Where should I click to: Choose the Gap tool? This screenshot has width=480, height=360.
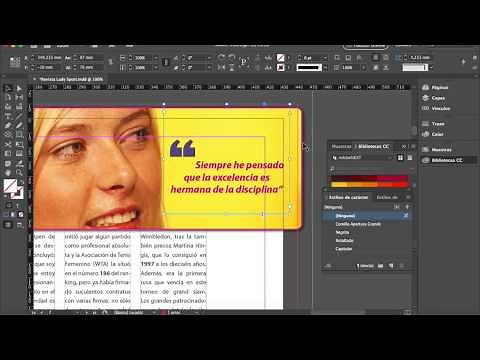[19, 98]
